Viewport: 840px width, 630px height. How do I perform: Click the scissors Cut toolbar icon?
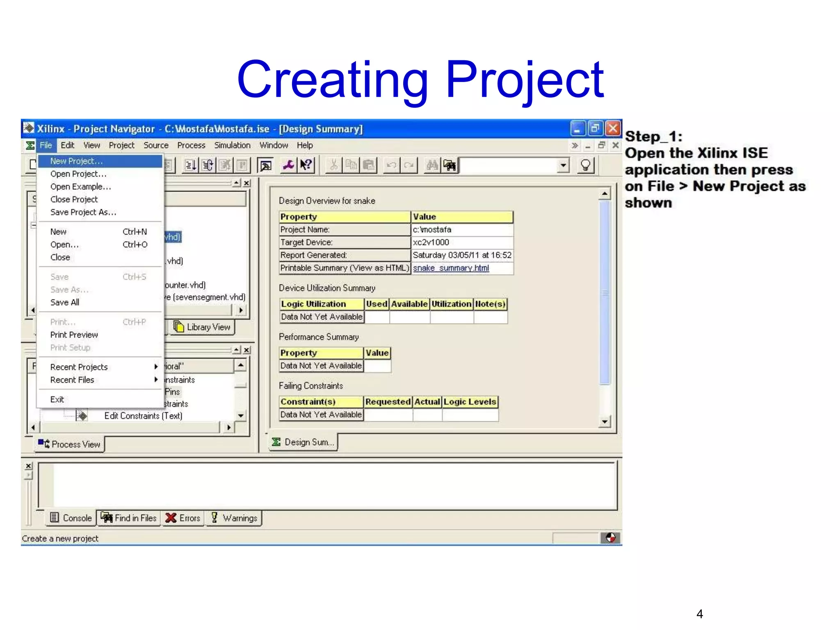[x=334, y=165]
